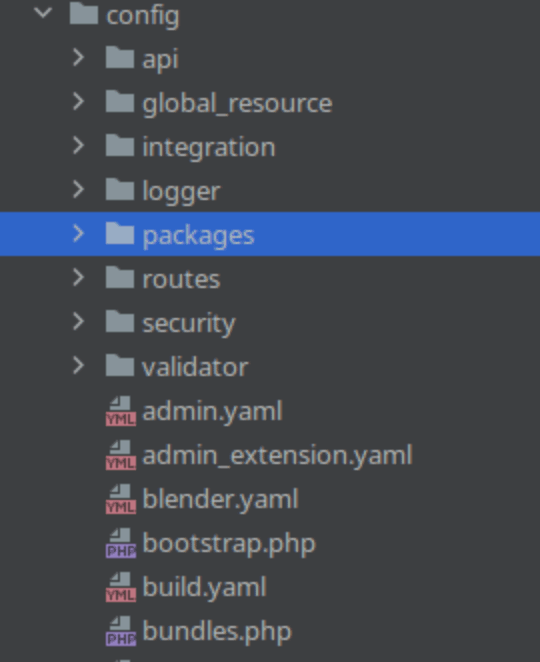Viewport: 540px width, 662px height.
Task: Expand the validator folder arrow
Action: 79,365
